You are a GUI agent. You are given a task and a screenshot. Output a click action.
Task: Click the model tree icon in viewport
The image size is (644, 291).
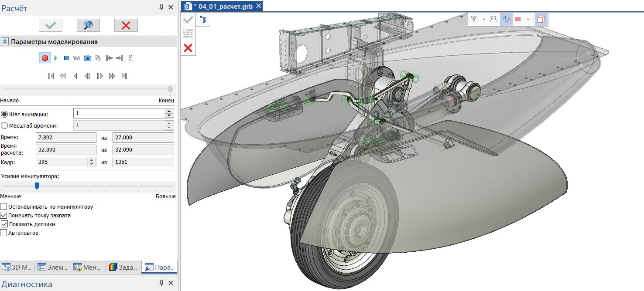[203, 19]
